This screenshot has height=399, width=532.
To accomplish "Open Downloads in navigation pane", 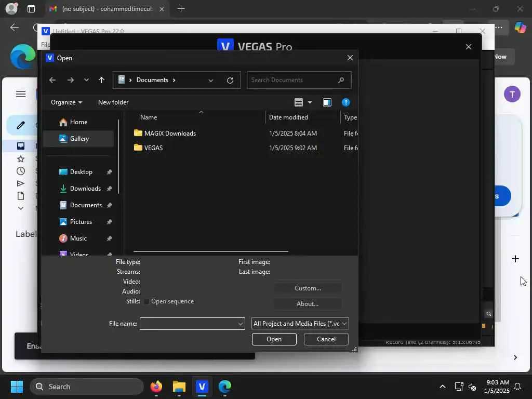I will 85,189.
